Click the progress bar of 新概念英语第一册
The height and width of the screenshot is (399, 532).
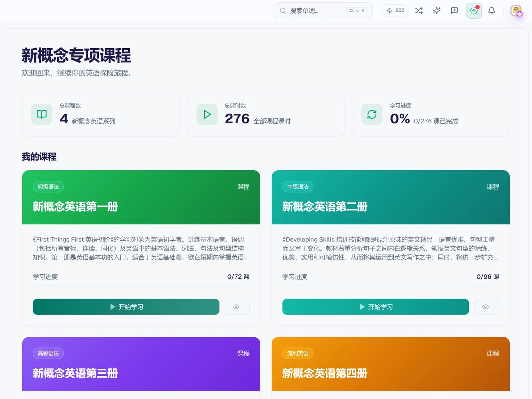click(x=141, y=286)
